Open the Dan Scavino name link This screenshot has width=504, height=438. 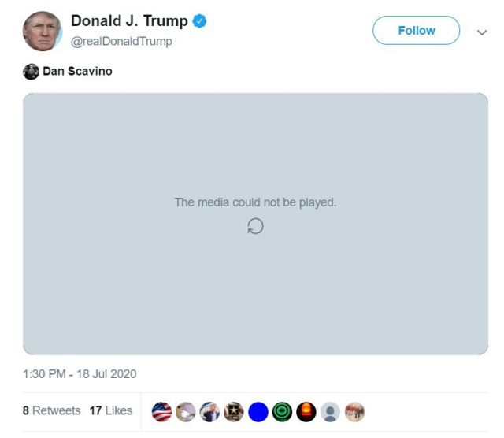(77, 71)
